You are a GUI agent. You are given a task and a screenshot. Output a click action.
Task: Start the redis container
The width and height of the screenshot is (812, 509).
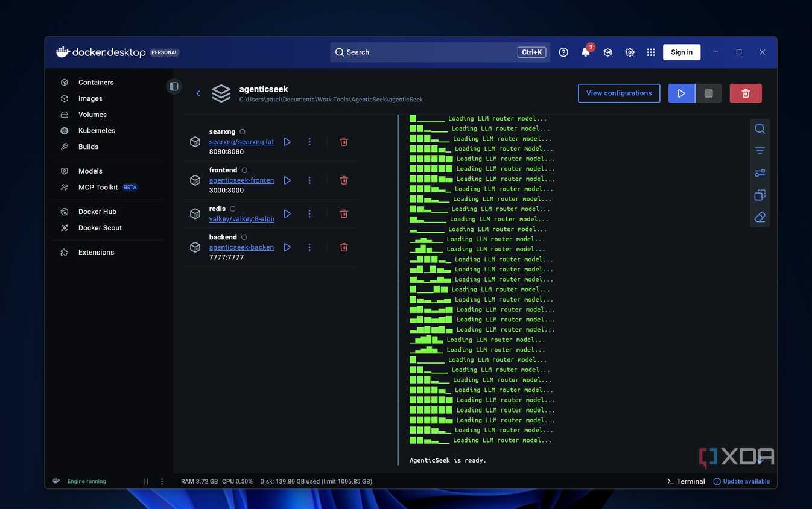(287, 214)
